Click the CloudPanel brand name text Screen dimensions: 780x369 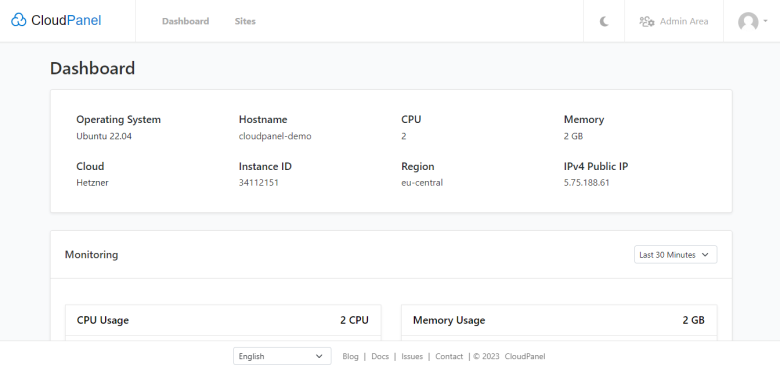tap(66, 20)
